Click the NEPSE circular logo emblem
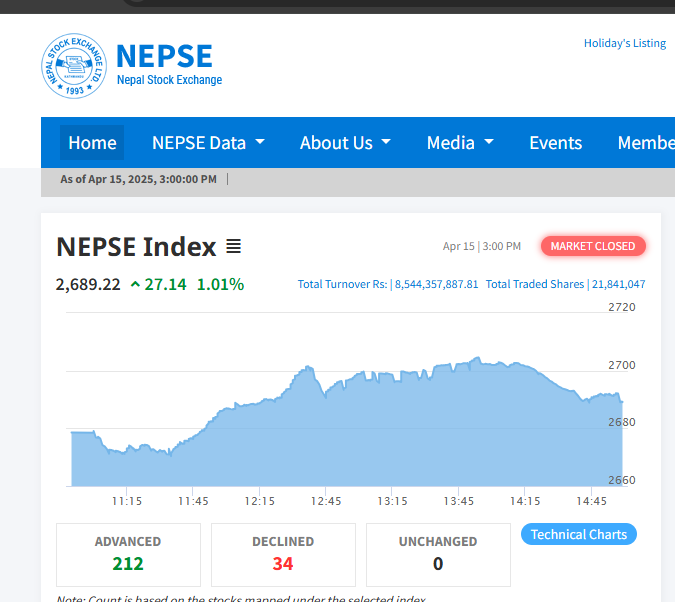Screen dimensions: 675x602 pos(73,66)
